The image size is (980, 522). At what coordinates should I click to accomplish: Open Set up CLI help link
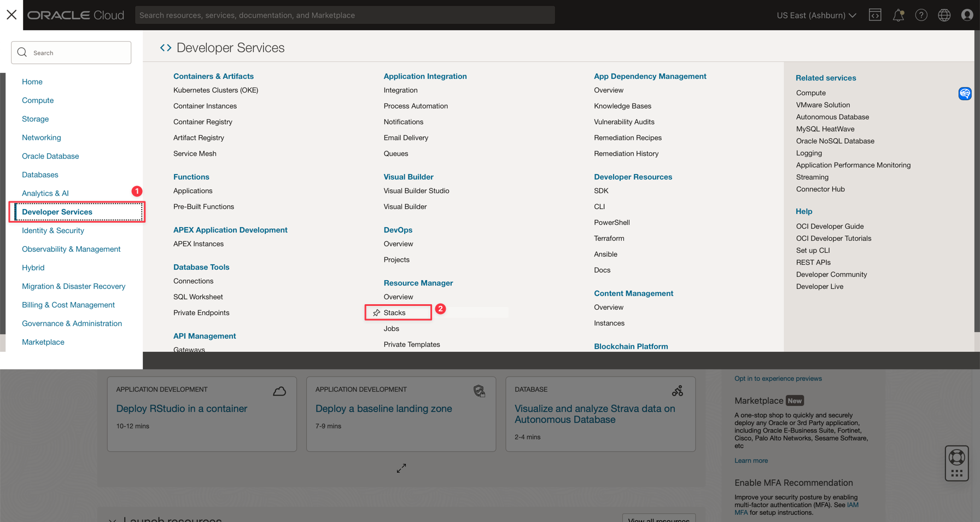pos(813,251)
